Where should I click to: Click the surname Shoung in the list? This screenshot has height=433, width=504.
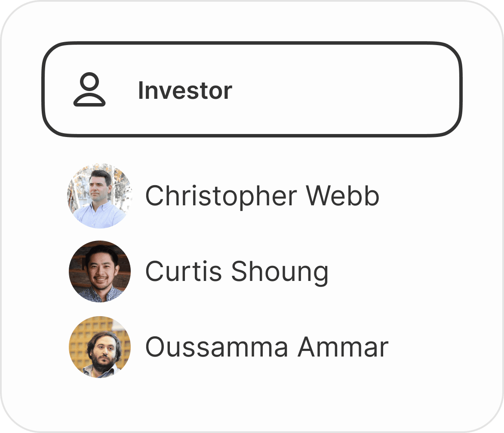tap(280, 271)
